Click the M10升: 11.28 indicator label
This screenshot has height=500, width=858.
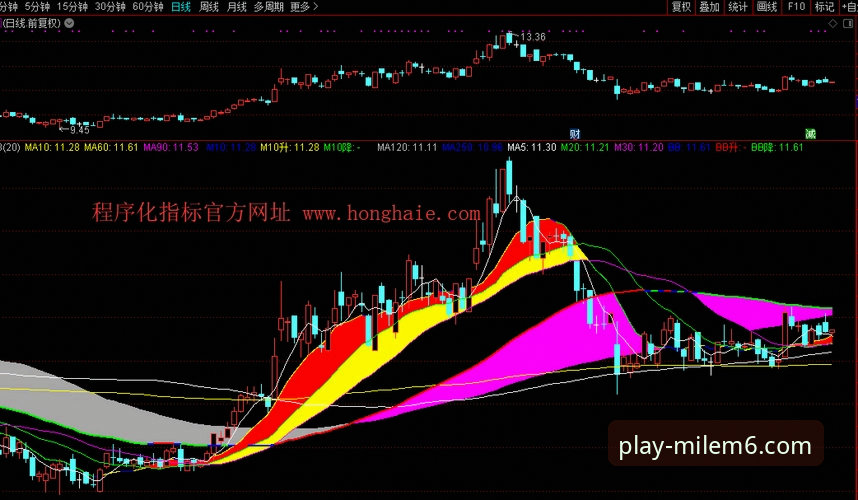pyautogui.click(x=289, y=147)
